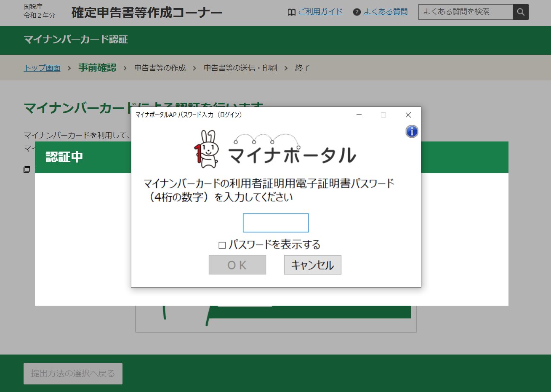551x392 pixels.
Task: Click the 事前確認 breadcrumb step
Action: coord(97,68)
